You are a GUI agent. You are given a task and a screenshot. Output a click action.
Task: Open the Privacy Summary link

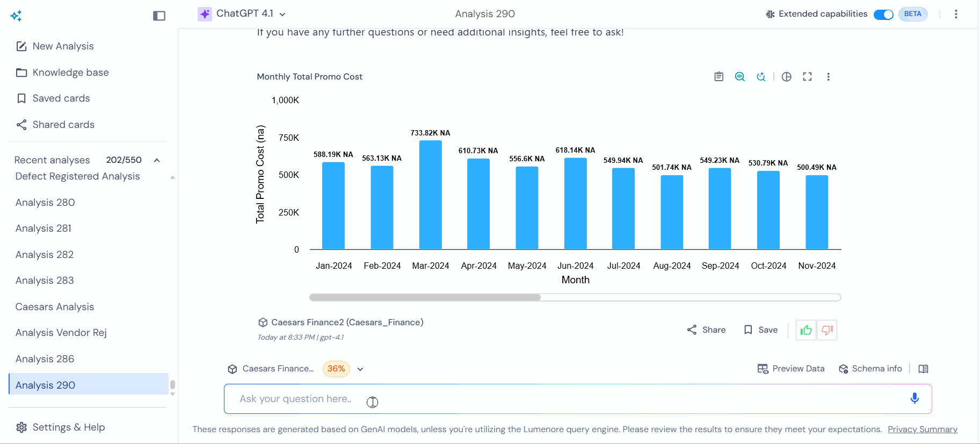pos(922,429)
